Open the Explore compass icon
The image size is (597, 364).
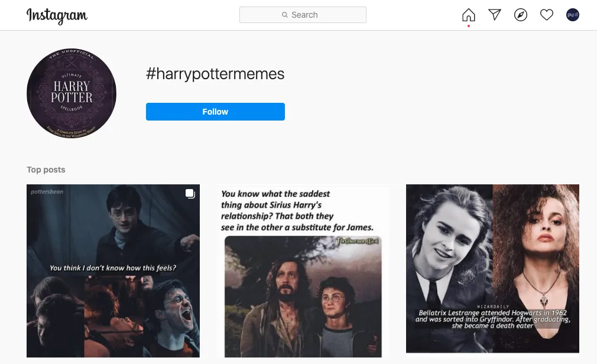tap(521, 15)
